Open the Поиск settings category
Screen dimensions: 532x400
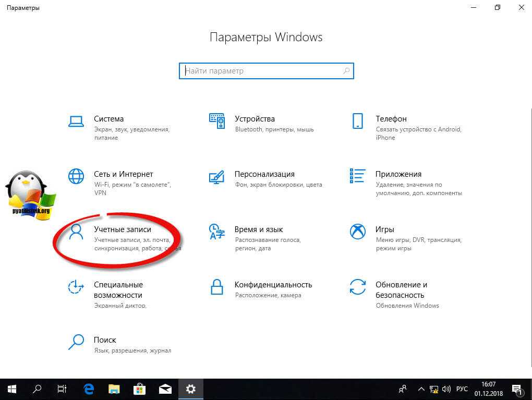coord(76,342)
